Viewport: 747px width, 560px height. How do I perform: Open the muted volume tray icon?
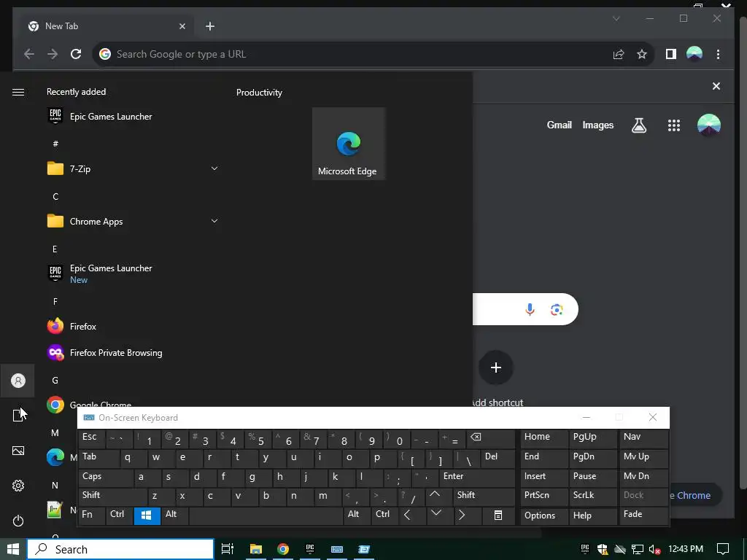tap(654, 550)
